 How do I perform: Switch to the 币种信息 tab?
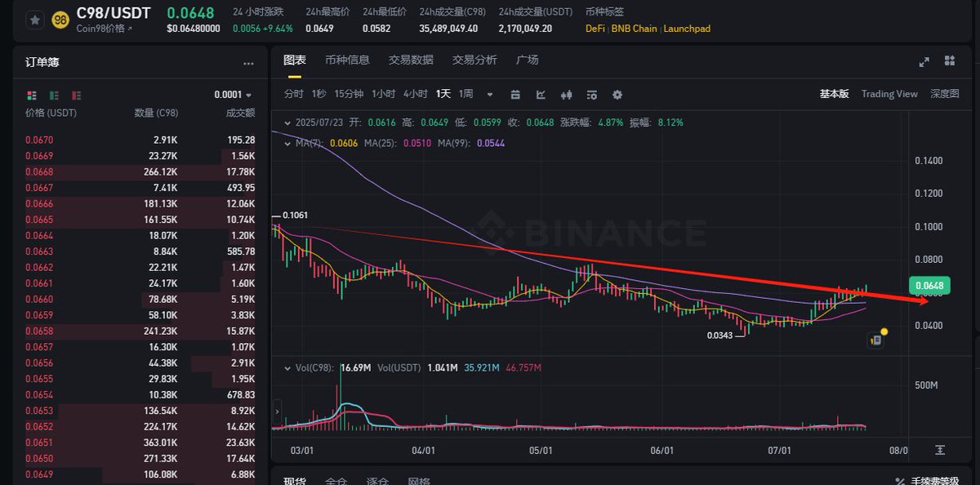pyautogui.click(x=347, y=60)
